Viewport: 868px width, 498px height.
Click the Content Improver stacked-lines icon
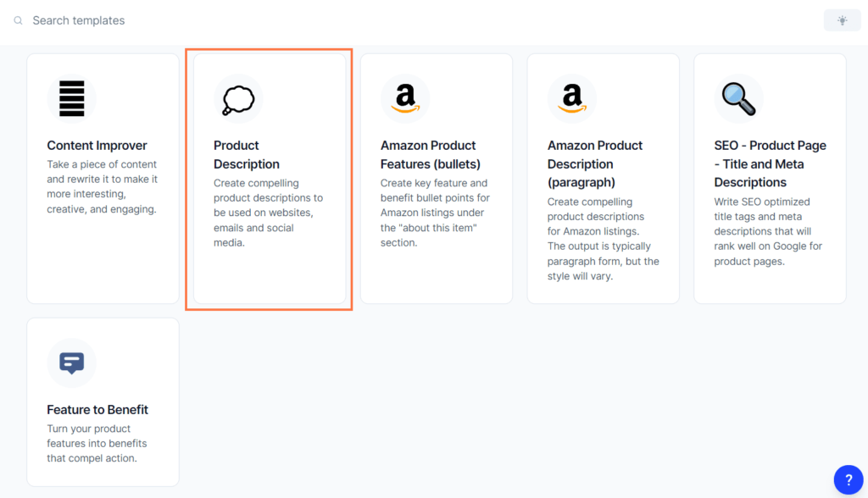71,98
